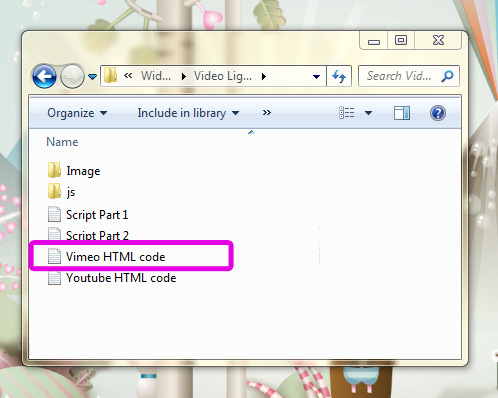Expand arrow after Video Lig... breadcrumb
The image size is (498, 398).
coord(264,77)
